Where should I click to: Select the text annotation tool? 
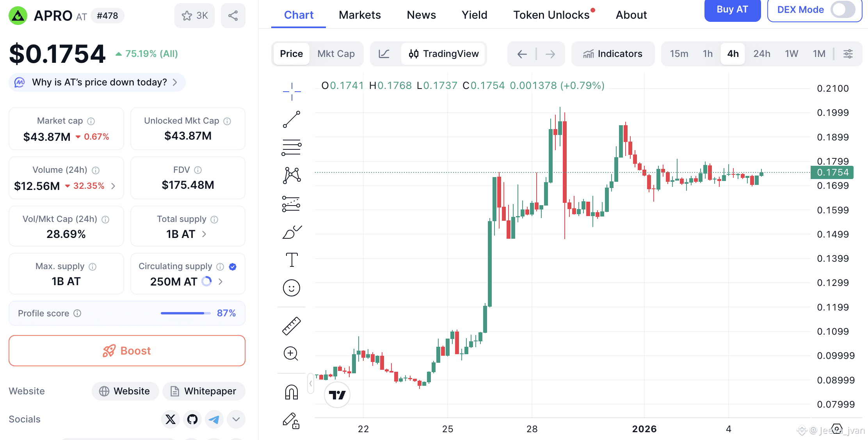(292, 260)
